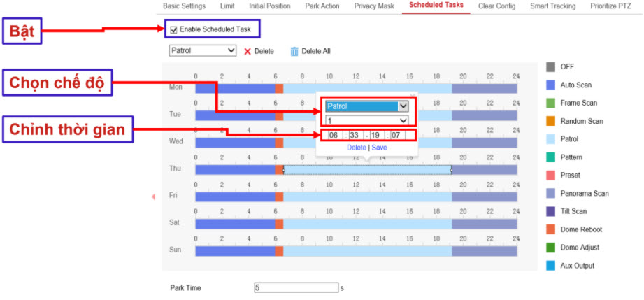Select Thursday's light blue Patrol time segment
The image size is (644, 300).
367,170
